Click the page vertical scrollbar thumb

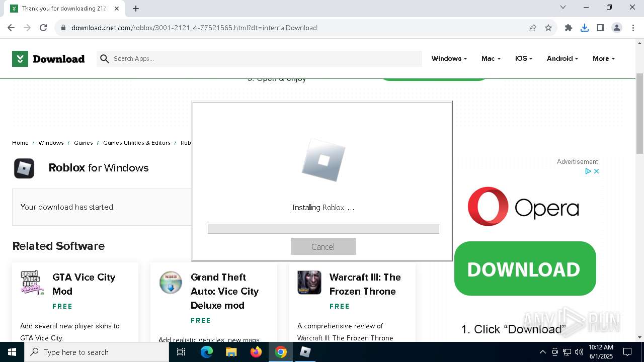[x=639, y=114]
